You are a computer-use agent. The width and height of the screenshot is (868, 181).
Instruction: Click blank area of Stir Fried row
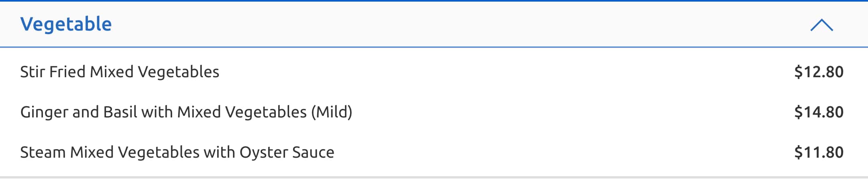[x=502, y=72]
